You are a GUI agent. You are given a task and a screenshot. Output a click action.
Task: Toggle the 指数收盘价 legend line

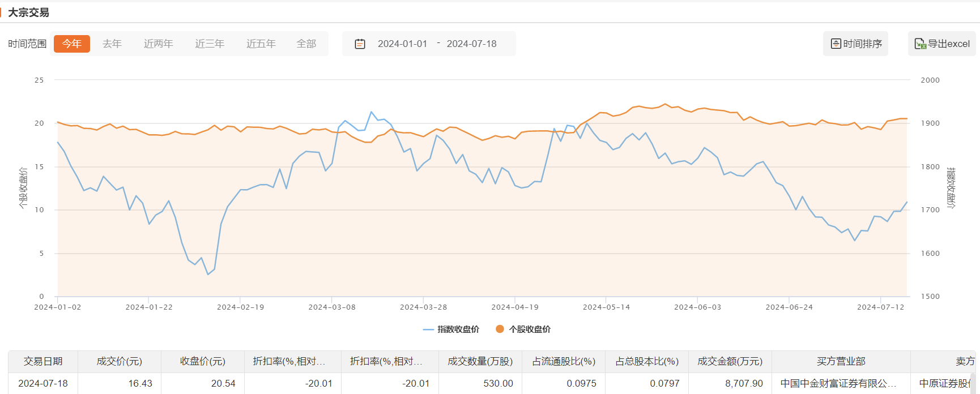pos(428,329)
